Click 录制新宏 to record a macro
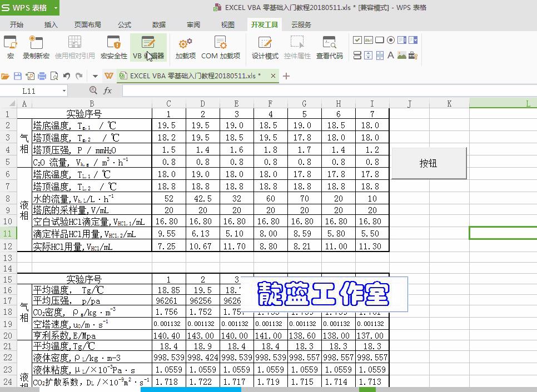 pos(36,47)
